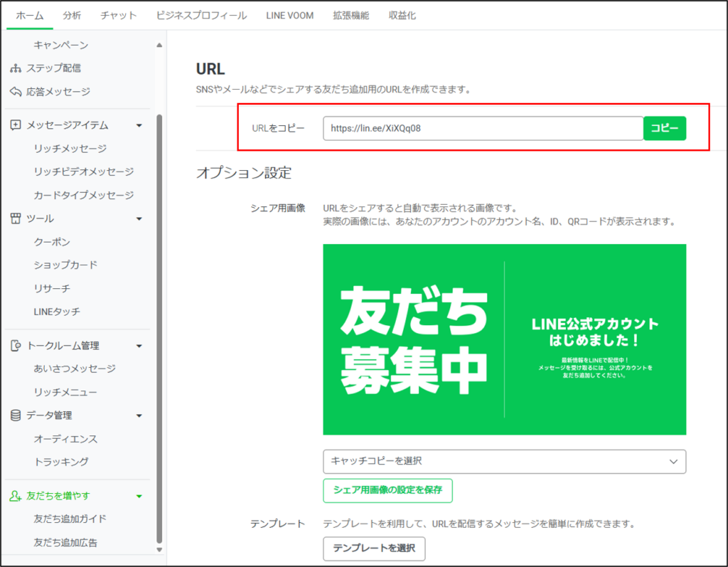The height and width of the screenshot is (567, 728).
Task: Select クーポン in the sidebar
Action: [52, 242]
